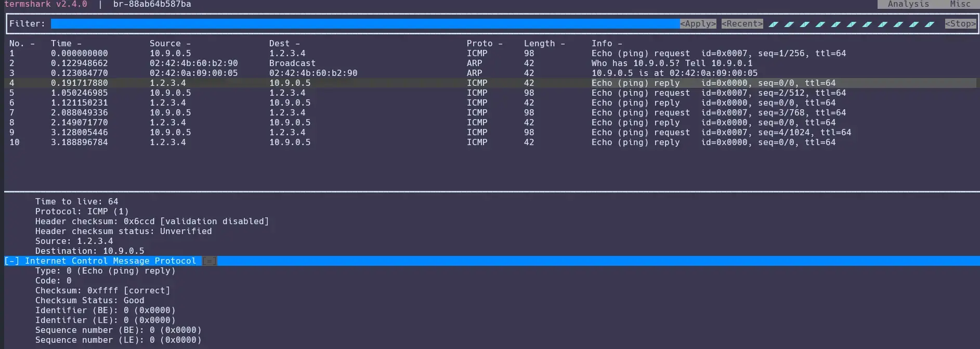Select packet 5 echo request seq=2/512
The width and height of the screenshot is (980, 349).
490,93
